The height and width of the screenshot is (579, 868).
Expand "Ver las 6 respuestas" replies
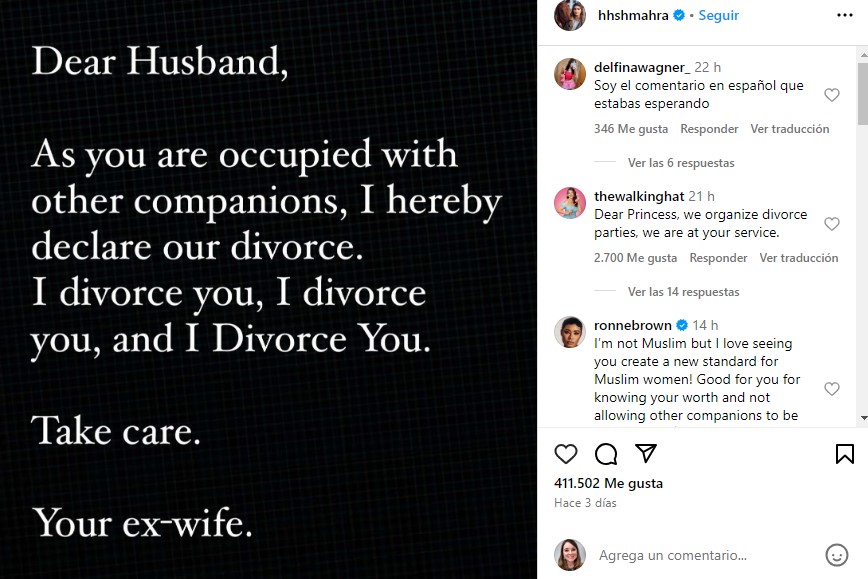[x=680, y=163]
